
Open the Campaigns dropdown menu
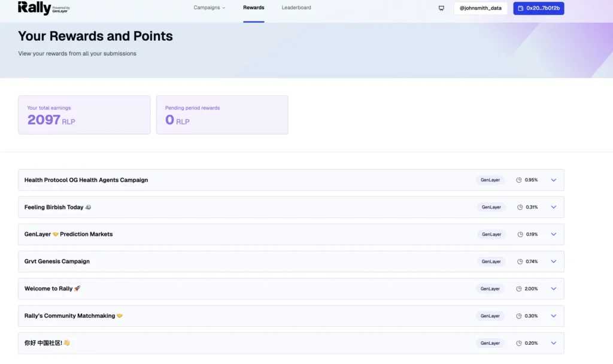(x=210, y=8)
